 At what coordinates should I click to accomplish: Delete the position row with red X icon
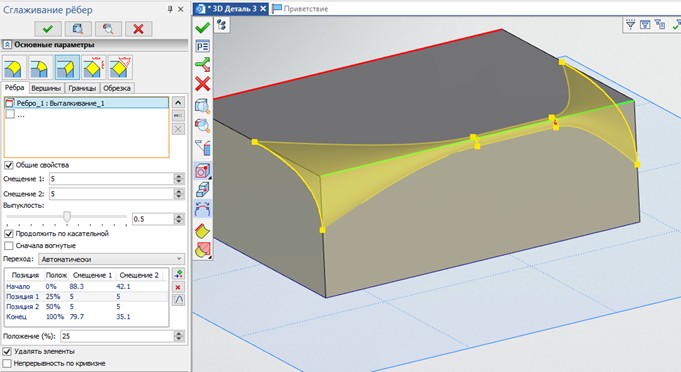pyautogui.click(x=178, y=287)
